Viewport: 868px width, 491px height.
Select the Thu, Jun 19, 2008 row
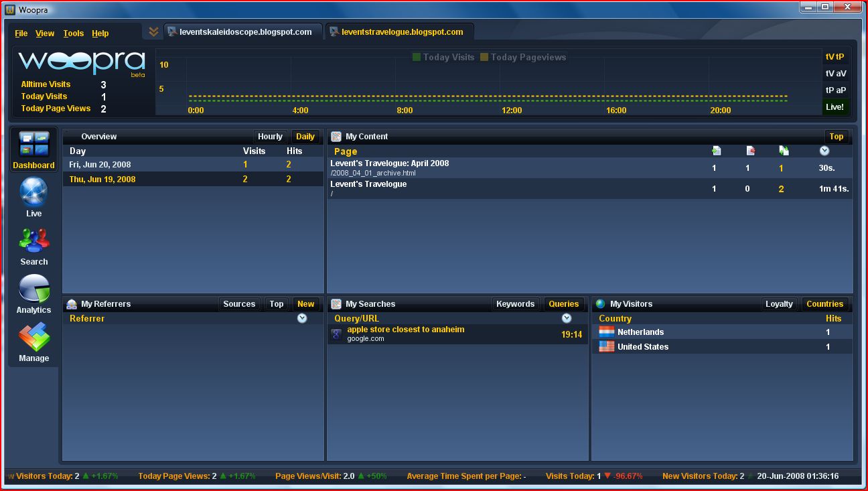coord(194,179)
